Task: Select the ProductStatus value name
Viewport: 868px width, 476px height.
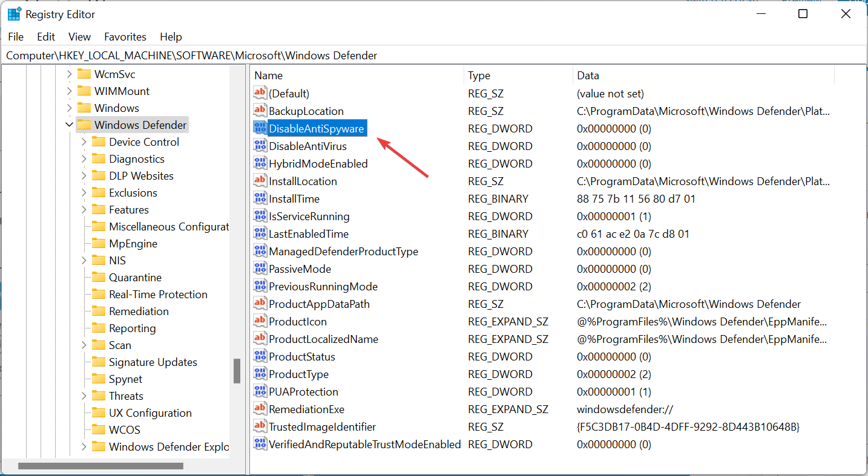Action: 302,356
